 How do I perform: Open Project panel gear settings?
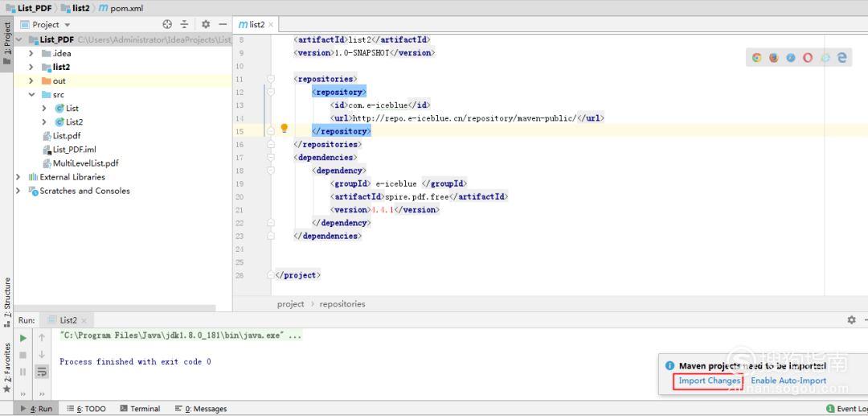point(206,24)
